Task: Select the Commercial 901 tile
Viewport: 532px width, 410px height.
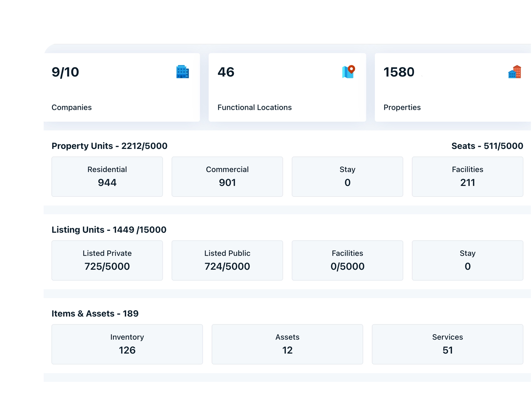Action: (227, 177)
